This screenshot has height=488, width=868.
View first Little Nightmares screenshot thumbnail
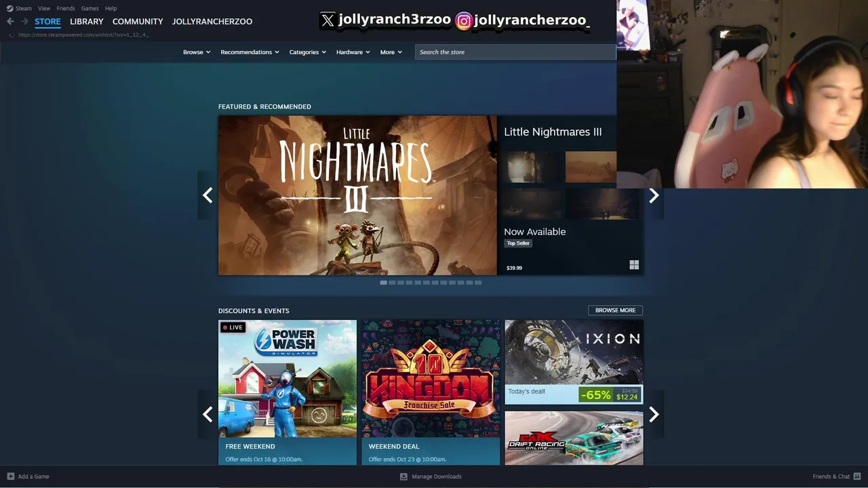click(533, 167)
